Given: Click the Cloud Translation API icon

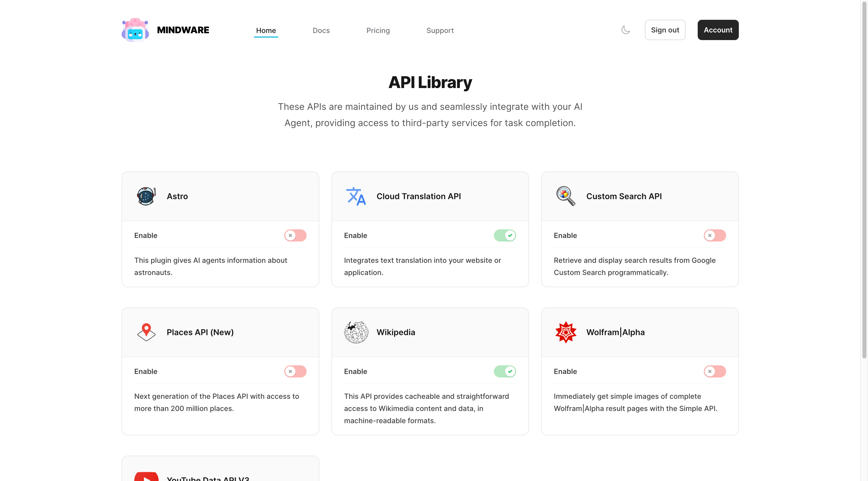Looking at the screenshot, I should click(356, 196).
